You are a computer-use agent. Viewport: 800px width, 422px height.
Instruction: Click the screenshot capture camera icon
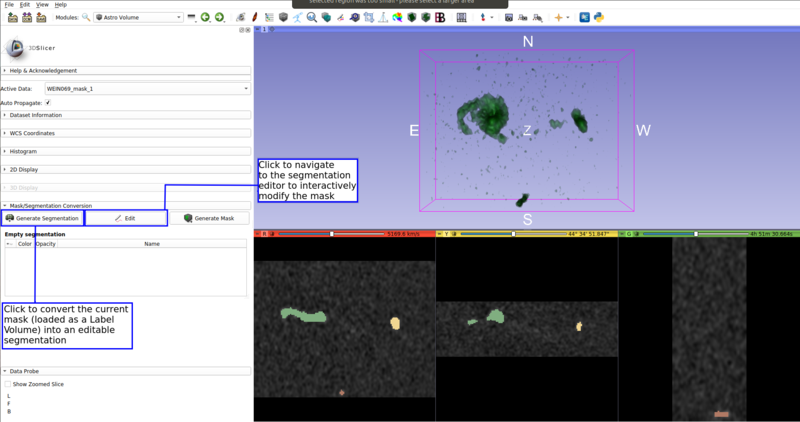[x=509, y=17]
